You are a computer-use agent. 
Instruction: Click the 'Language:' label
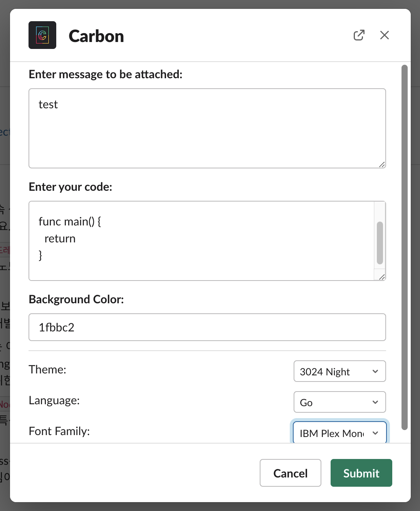pos(54,400)
